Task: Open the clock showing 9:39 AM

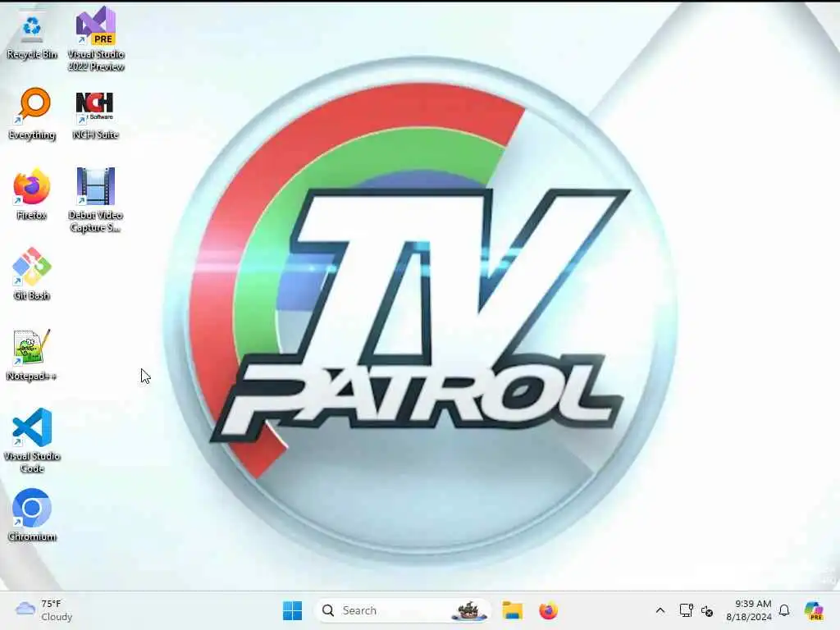Action: point(749,610)
